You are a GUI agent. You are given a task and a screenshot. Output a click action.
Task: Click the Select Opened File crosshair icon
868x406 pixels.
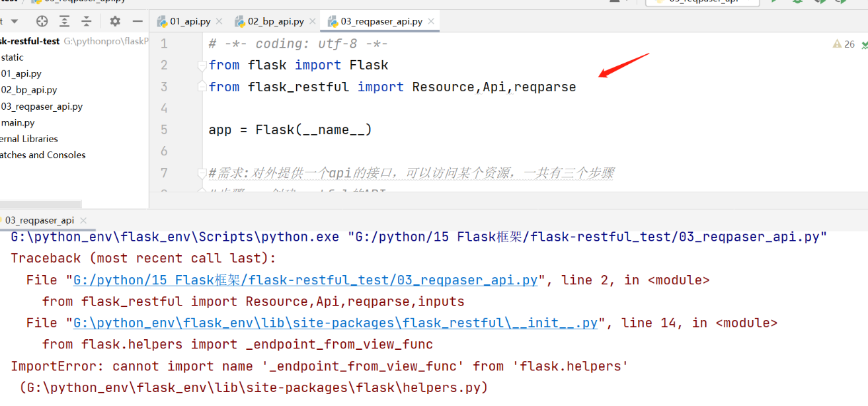click(x=42, y=21)
